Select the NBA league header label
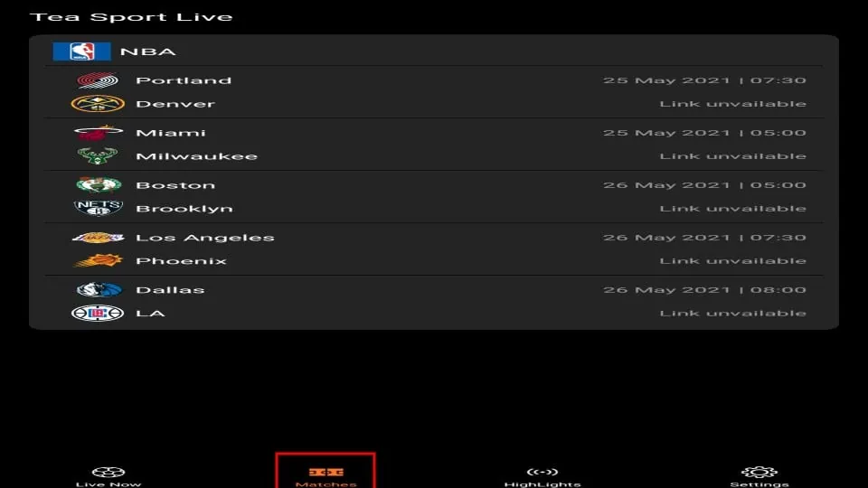The image size is (868, 488). (x=147, y=52)
